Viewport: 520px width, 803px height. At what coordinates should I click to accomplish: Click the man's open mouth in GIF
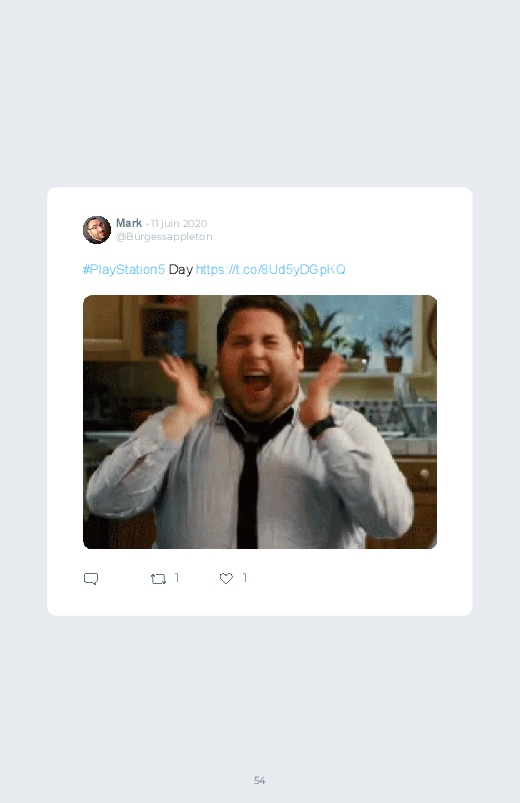tap(255, 383)
